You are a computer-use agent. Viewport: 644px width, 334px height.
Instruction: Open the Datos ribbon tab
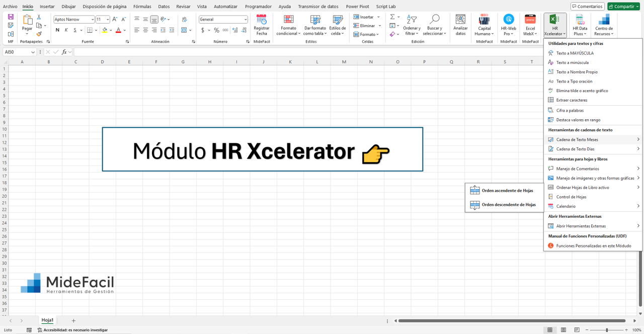point(164,7)
